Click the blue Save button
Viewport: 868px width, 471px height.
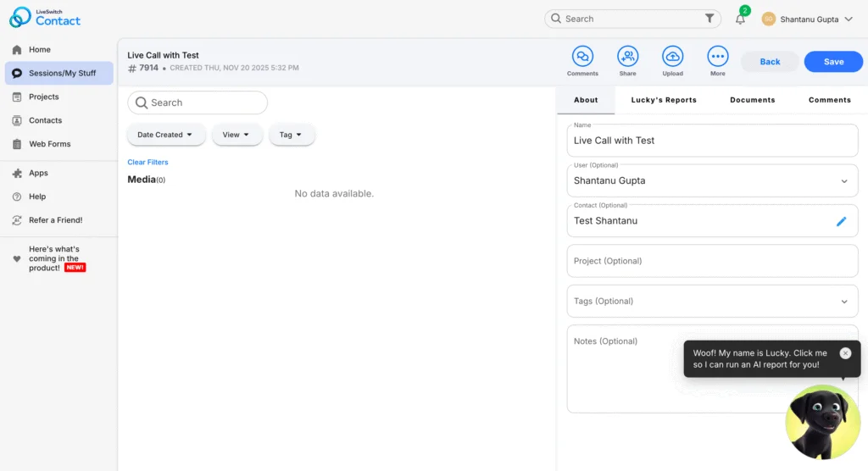[833, 62]
